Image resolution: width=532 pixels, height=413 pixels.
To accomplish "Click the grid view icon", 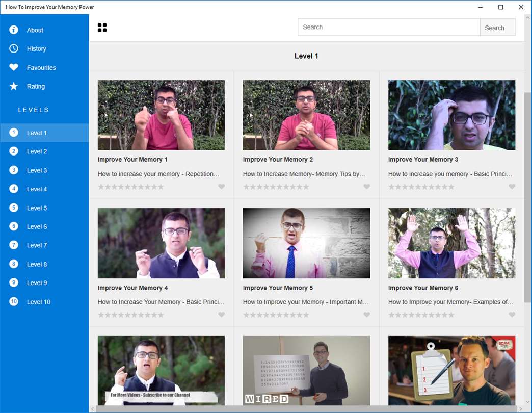I will pos(102,28).
